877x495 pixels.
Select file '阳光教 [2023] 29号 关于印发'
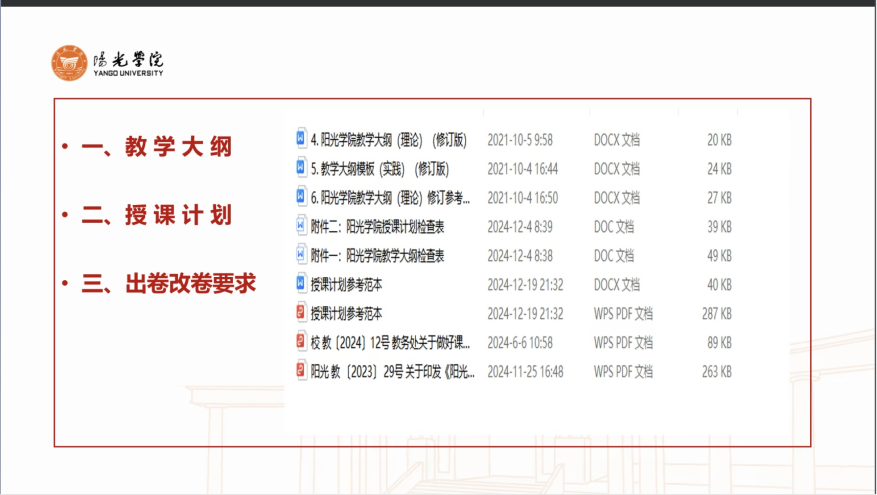coord(393,372)
